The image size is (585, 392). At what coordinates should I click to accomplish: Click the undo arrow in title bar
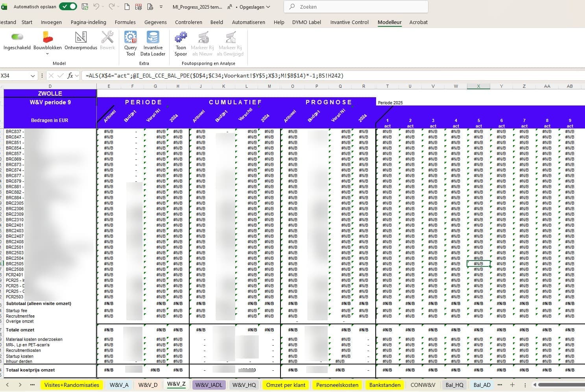point(96,7)
